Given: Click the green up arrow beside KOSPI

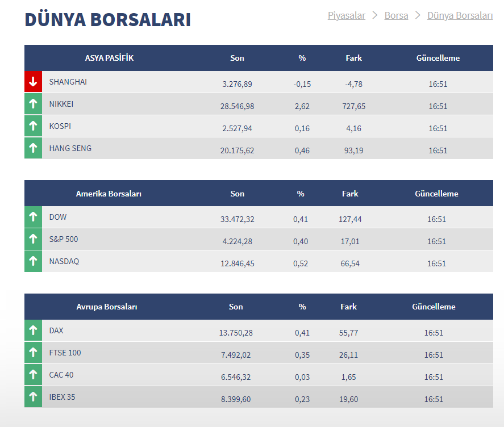Looking at the screenshot, I should click(33, 126).
